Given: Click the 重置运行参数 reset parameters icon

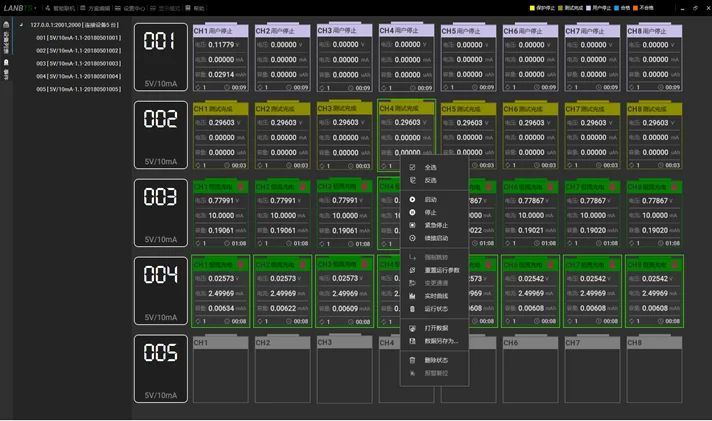Looking at the screenshot, I should (412, 270).
